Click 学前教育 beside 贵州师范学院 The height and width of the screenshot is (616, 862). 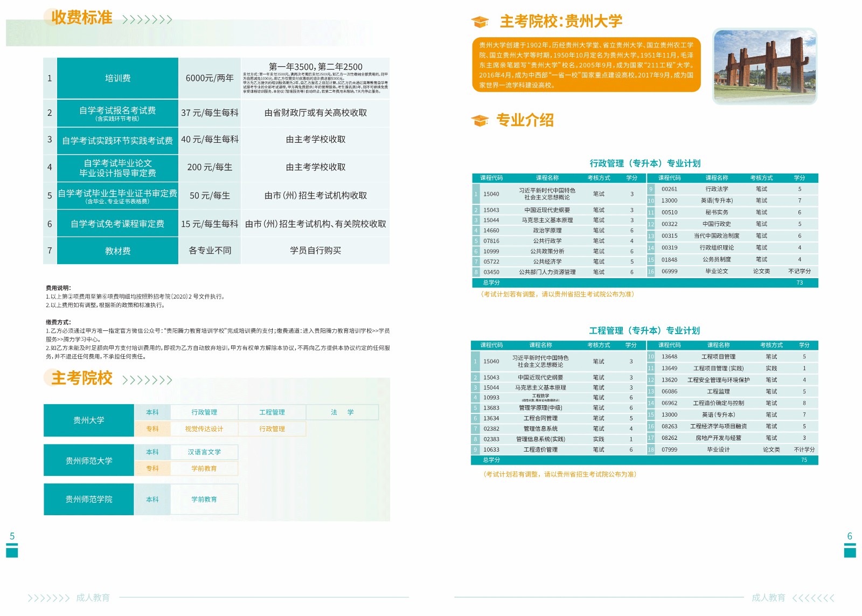pos(204,500)
